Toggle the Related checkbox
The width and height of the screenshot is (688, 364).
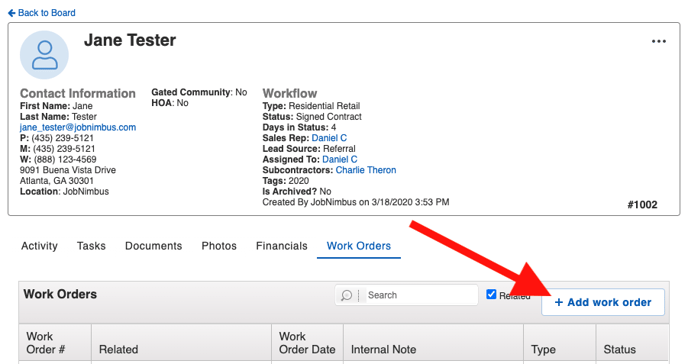point(491,294)
